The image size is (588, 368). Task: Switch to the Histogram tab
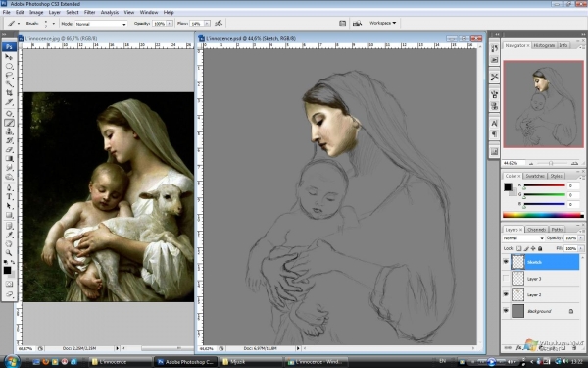tap(544, 45)
